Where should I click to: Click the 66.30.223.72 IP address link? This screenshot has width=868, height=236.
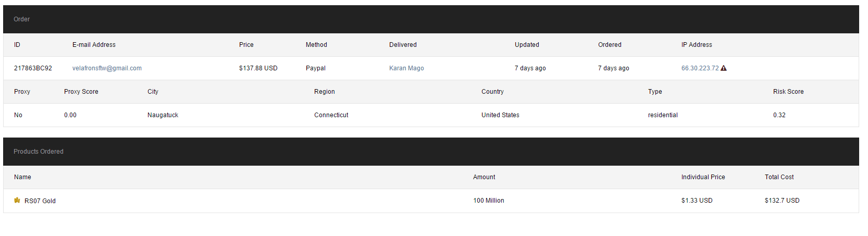[700, 68]
